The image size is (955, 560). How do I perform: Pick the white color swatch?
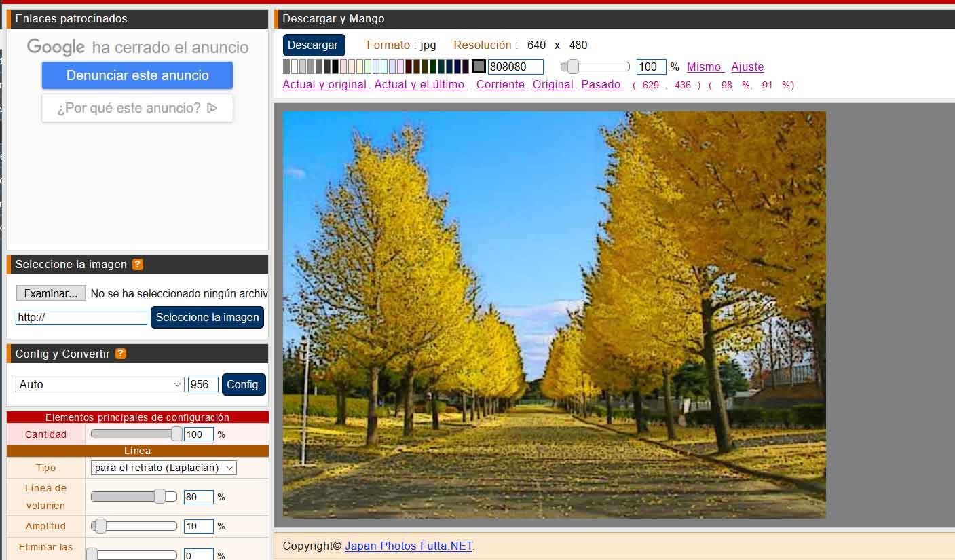pyautogui.click(x=295, y=67)
